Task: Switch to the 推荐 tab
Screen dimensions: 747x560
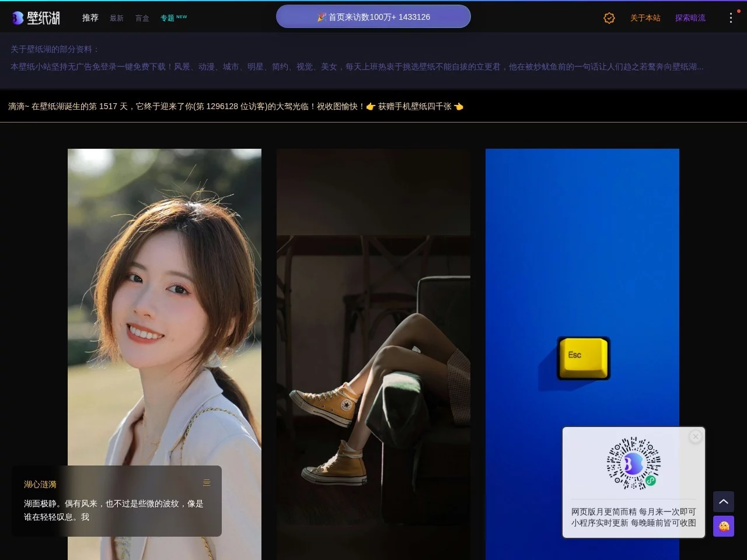Action: pos(90,17)
